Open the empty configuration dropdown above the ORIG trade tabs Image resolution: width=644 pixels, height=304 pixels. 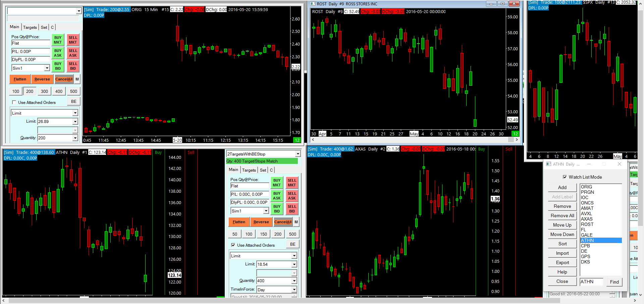[79, 11]
